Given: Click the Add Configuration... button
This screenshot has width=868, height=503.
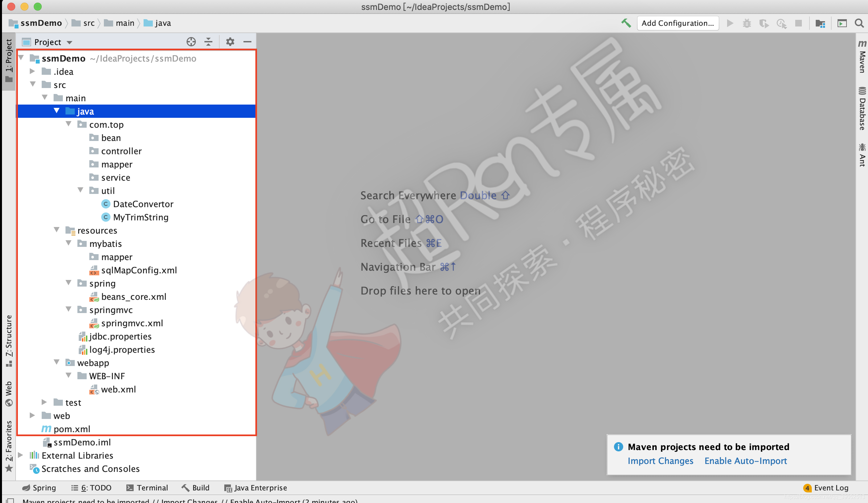Looking at the screenshot, I should pyautogui.click(x=677, y=23).
